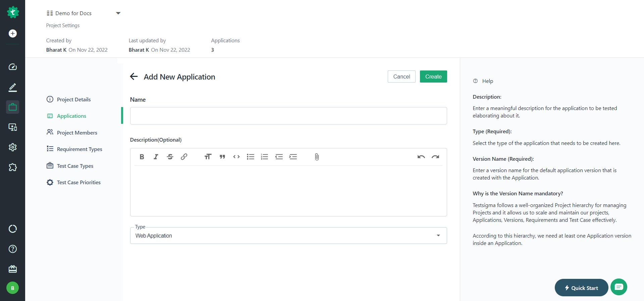Open the chat support bubble
The height and width of the screenshot is (301, 644).
click(619, 287)
